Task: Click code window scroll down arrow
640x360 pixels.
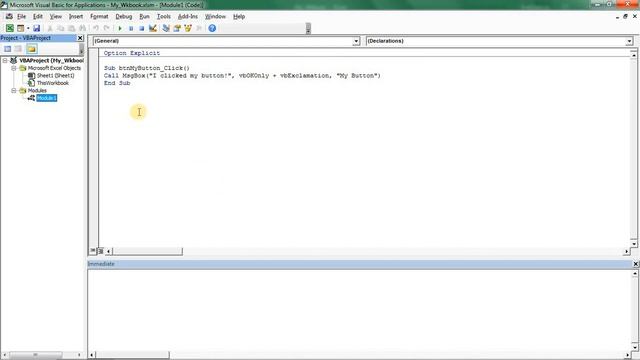Action: (x=633, y=244)
